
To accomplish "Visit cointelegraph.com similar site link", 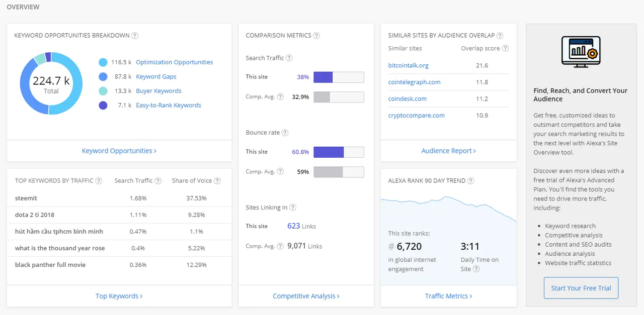I will pos(415,82).
